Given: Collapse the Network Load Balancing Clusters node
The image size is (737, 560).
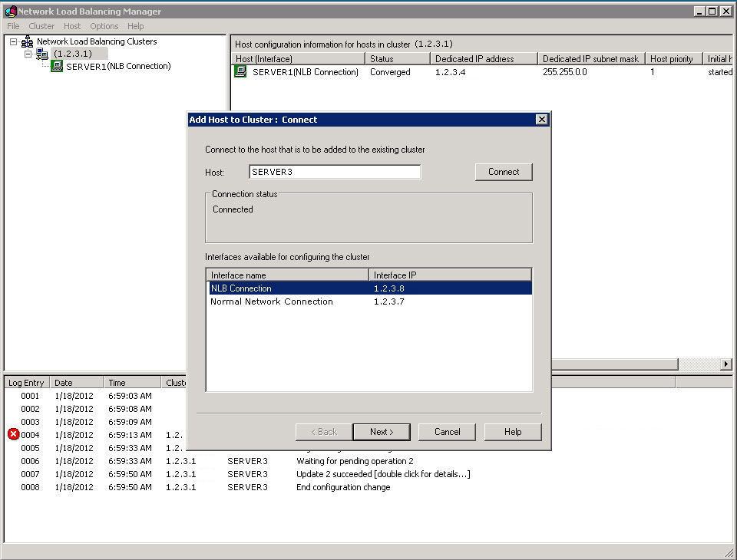Looking at the screenshot, I should coord(14,41).
